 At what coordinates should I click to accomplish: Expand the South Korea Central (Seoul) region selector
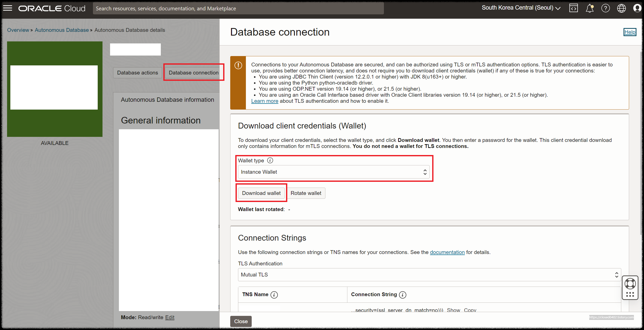coord(521,8)
